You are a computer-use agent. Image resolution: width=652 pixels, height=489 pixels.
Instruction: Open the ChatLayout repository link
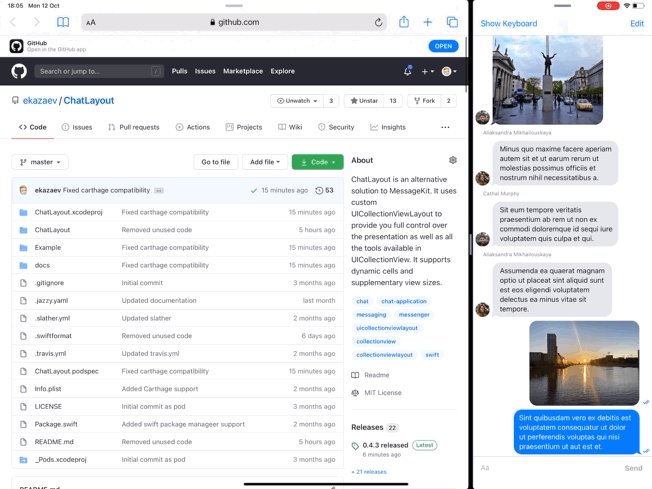pos(89,101)
